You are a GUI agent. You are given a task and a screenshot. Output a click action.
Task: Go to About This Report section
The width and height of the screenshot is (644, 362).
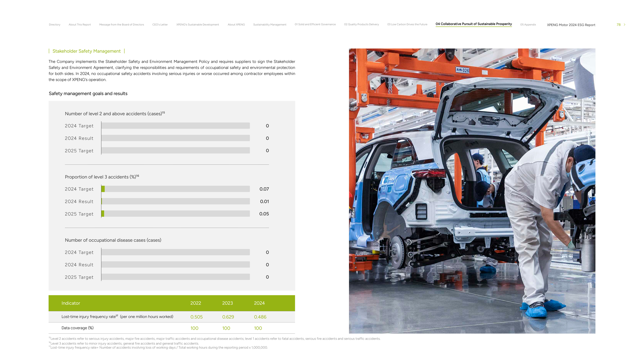click(x=79, y=24)
